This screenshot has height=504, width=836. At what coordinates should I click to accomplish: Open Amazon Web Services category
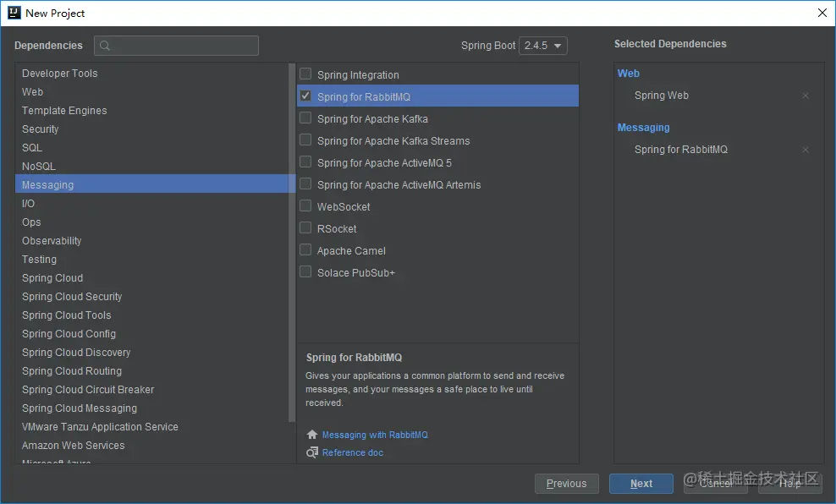point(151,446)
